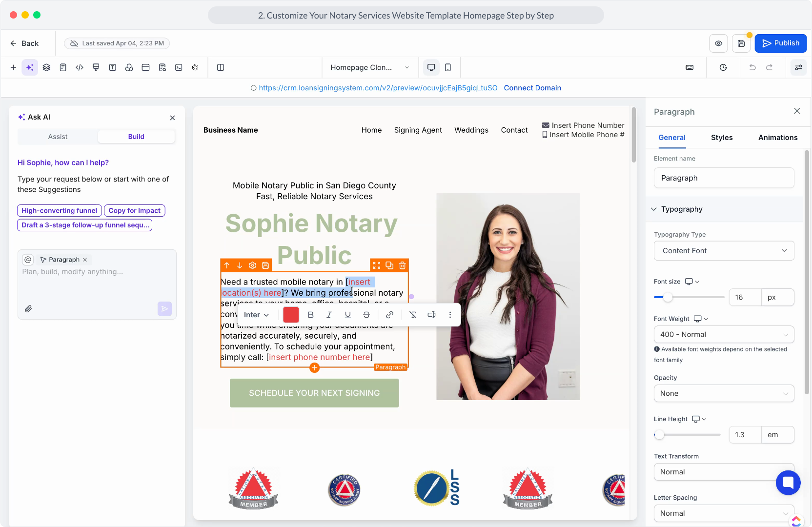Collapse the Typography section
Viewport: 812px width, 527px height.
point(724,209)
